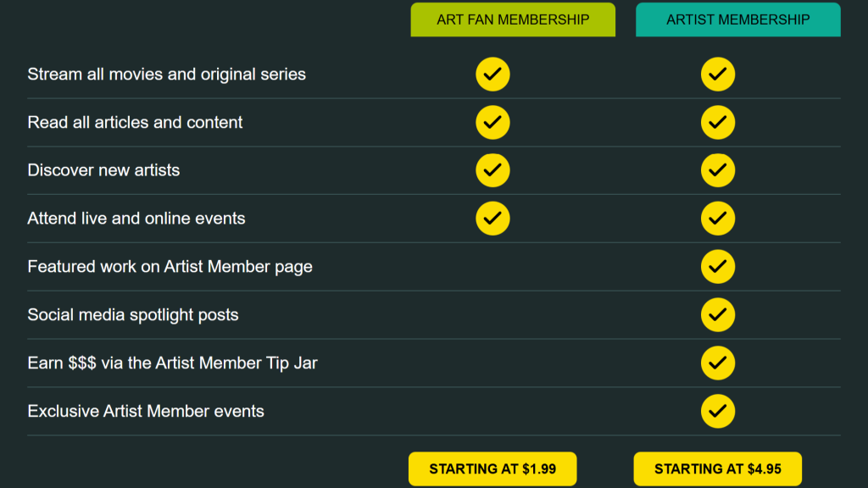Viewport: 868px width, 488px height.
Task: Click Artist checkmark for Earn $$$ Tip Jar
Action: pyautogui.click(x=718, y=363)
